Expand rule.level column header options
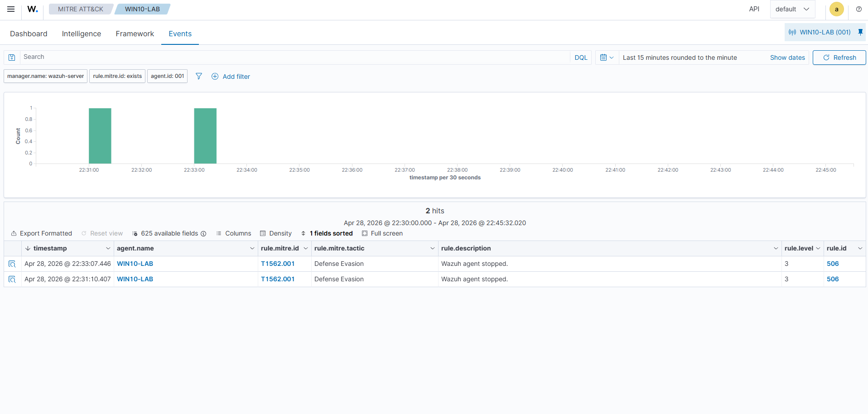 pyautogui.click(x=818, y=248)
